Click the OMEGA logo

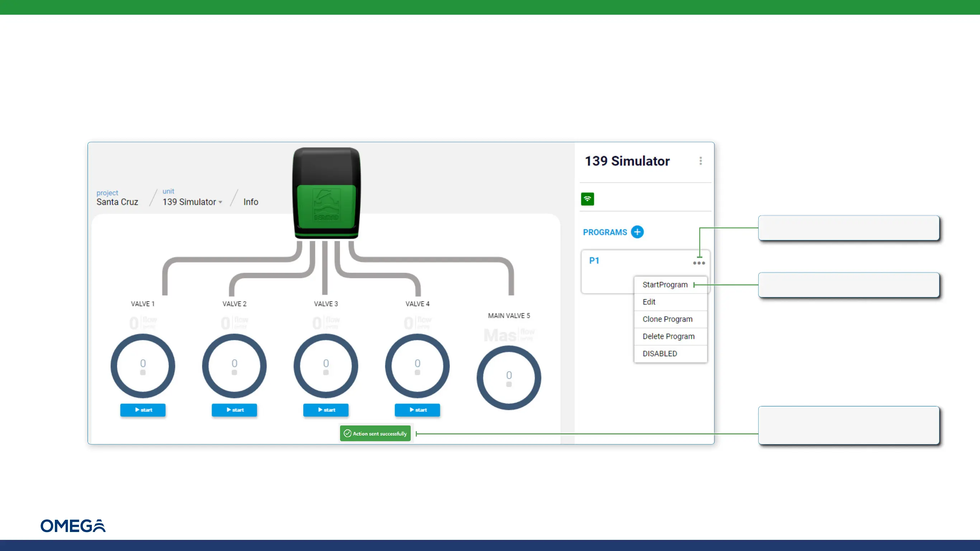coord(73,526)
